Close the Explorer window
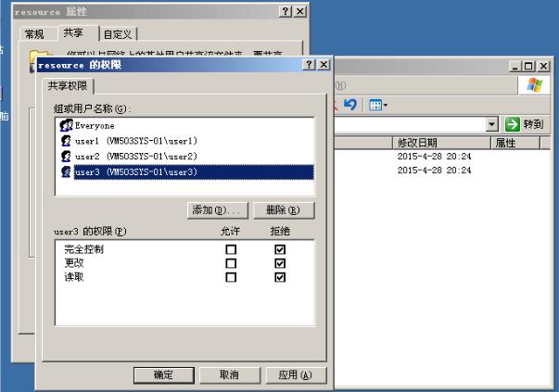The height and width of the screenshot is (392, 559). pyautogui.click(x=543, y=66)
